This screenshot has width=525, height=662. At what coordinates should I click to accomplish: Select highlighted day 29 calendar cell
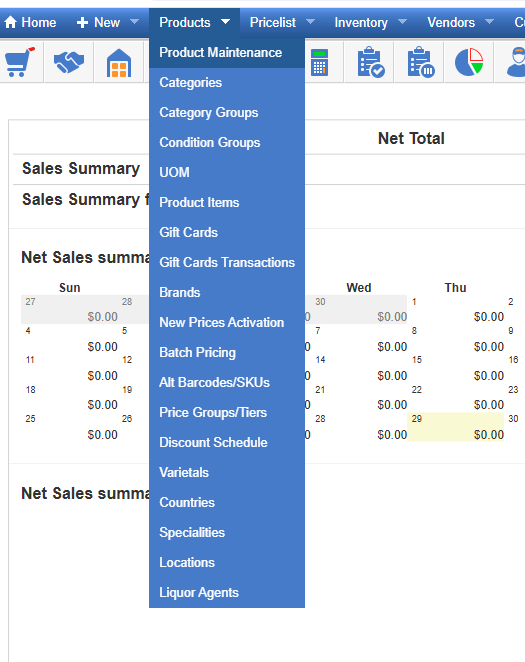point(455,427)
